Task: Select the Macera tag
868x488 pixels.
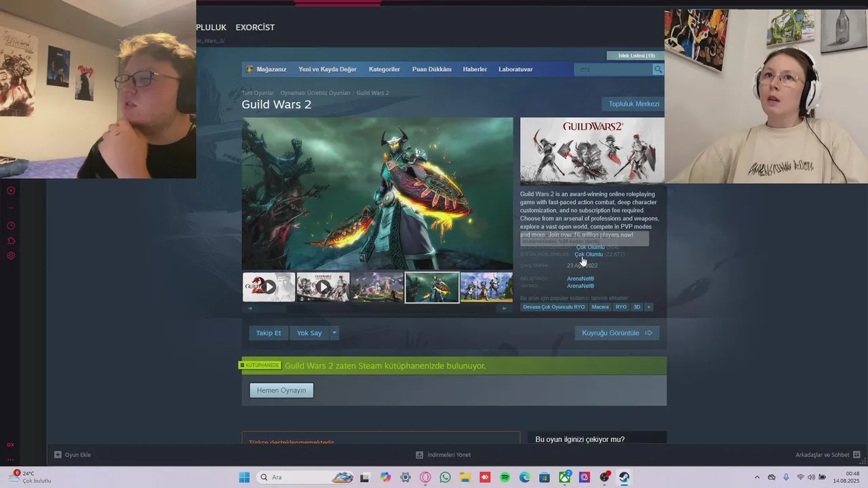Action: [x=600, y=307]
